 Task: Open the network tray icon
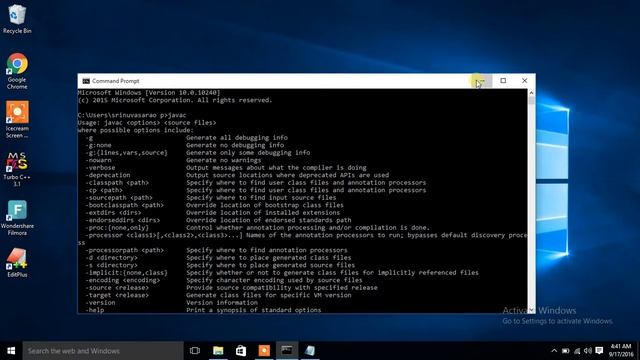[577, 351]
